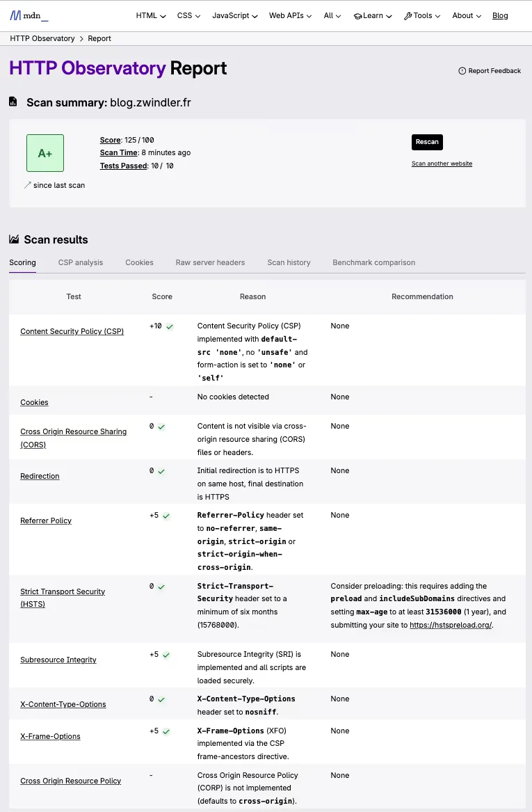Click the MDN logo
The width and height of the screenshot is (532, 812).
point(28,15)
